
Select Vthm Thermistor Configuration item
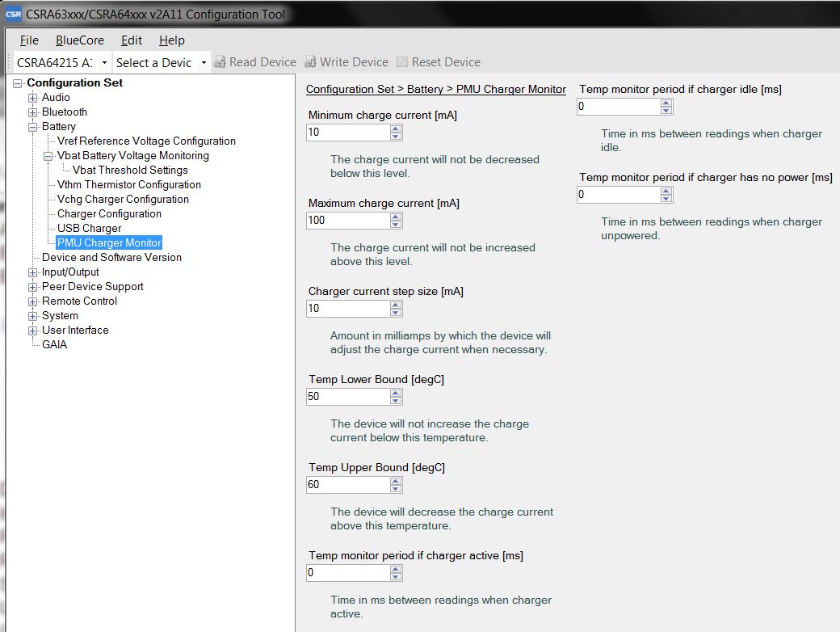[128, 185]
